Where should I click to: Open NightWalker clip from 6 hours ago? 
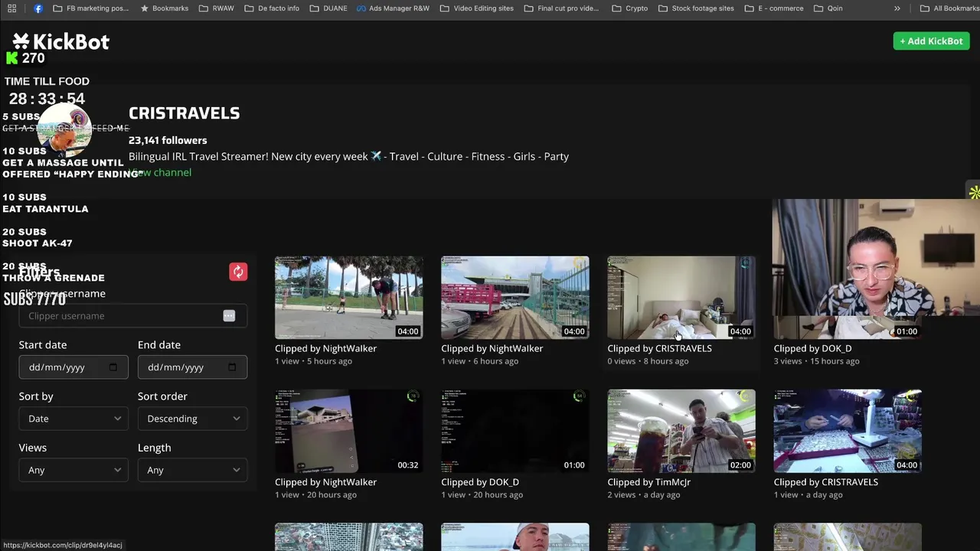515,298
